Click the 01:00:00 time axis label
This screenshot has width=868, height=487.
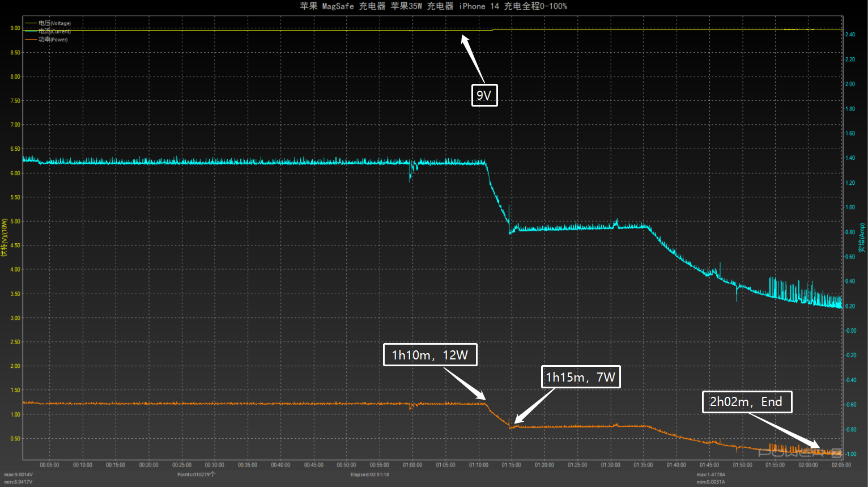pos(412,465)
